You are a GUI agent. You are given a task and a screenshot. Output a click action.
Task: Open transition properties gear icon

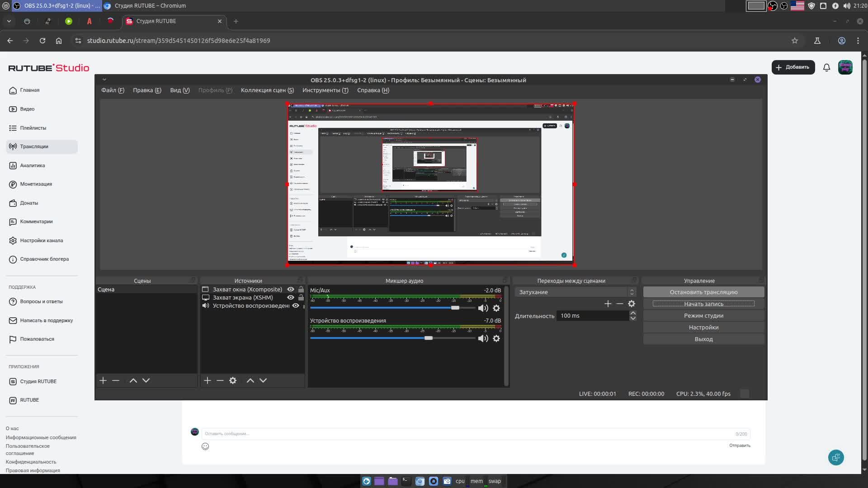pos(632,304)
